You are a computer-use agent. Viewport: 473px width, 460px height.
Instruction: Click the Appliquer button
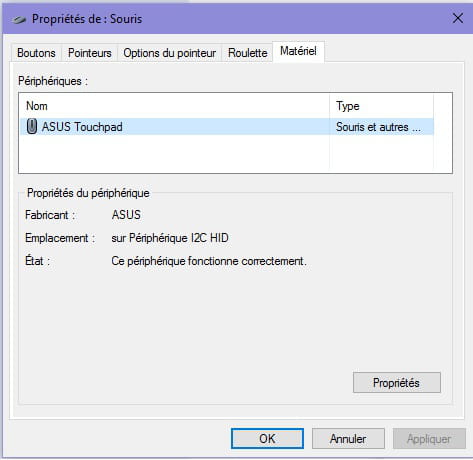point(429,439)
